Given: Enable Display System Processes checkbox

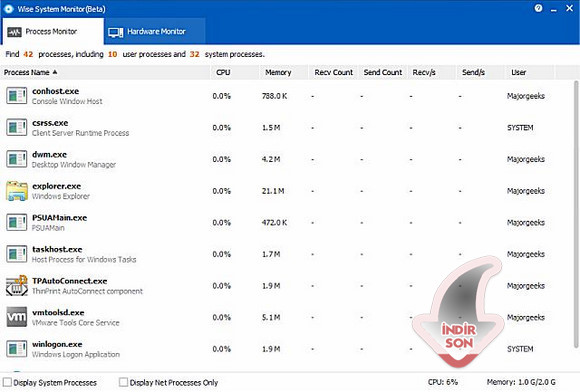Looking at the screenshot, I should (7, 382).
